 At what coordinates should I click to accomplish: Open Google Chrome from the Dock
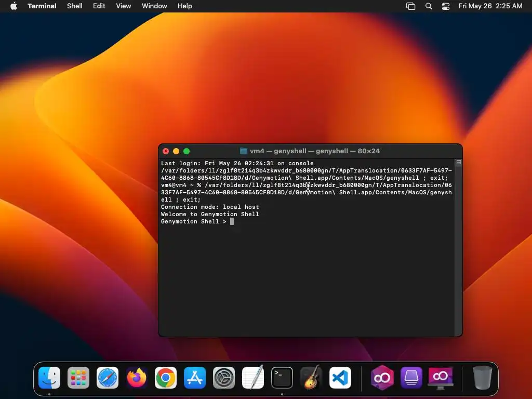coord(166,378)
